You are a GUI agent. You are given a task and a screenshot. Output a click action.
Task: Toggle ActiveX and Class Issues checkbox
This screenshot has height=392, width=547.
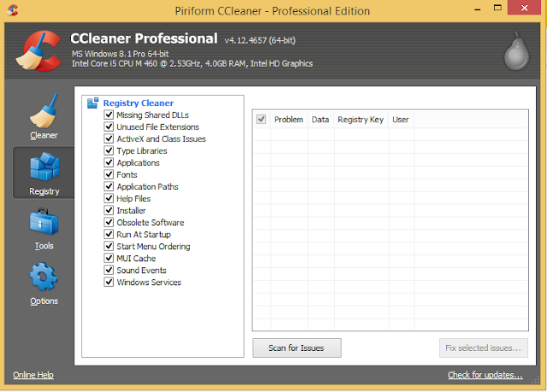[x=109, y=138]
